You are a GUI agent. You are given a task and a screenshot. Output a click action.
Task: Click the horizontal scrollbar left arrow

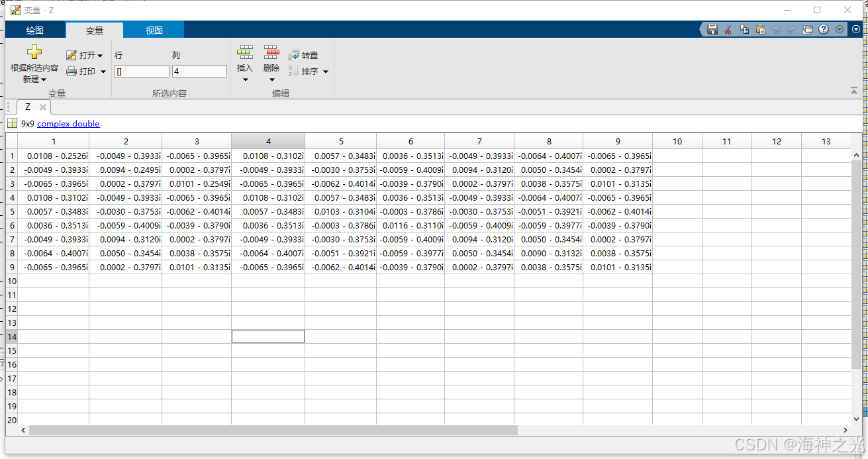coord(23,431)
